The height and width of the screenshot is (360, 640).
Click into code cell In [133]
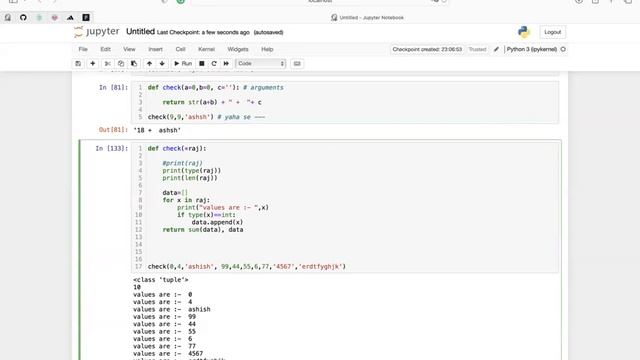pyautogui.click(x=345, y=207)
